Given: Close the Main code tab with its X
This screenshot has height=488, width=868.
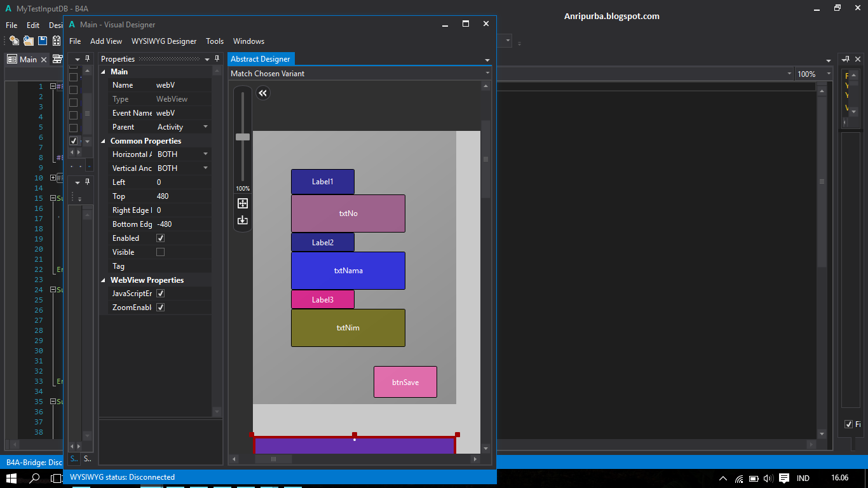Looking at the screenshot, I should [x=44, y=60].
